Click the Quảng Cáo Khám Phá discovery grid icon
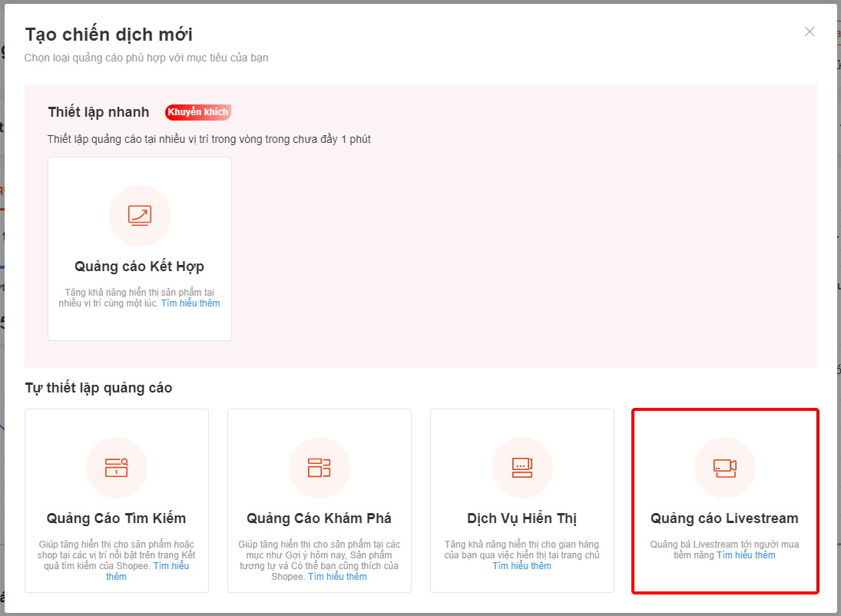The width and height of the screenshot is (841, 616). coord(319,468)
